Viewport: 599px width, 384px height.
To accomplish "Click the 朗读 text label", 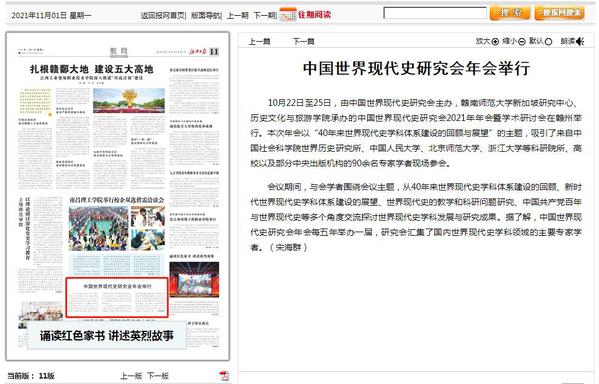I will [568, 41].
